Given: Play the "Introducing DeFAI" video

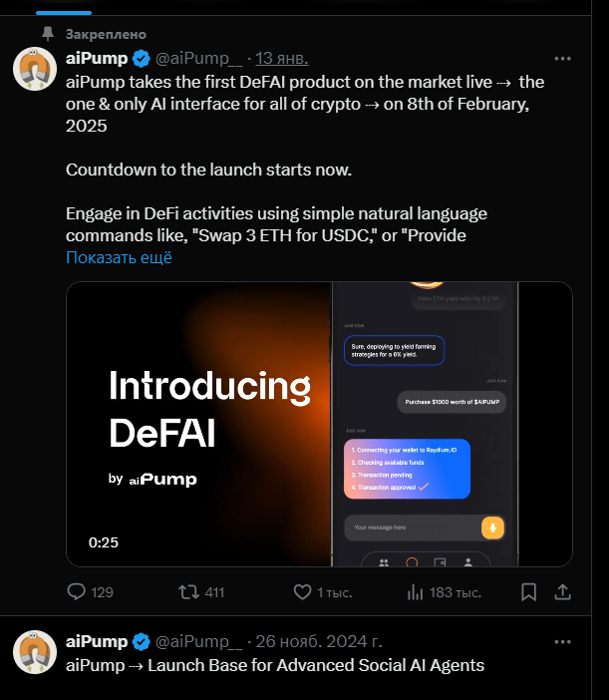Looking at the screenshot, I should coord(319,424).
